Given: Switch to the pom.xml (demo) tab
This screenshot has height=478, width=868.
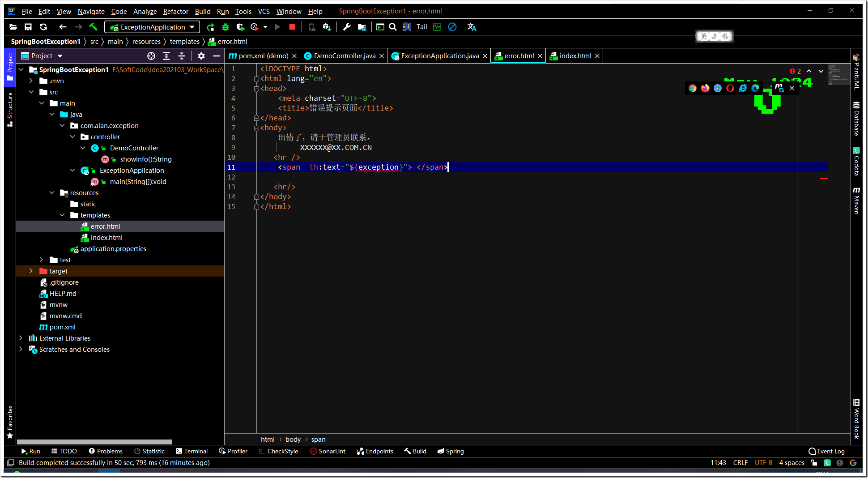Looking at the screenshot, I should (x=263, y=56).
